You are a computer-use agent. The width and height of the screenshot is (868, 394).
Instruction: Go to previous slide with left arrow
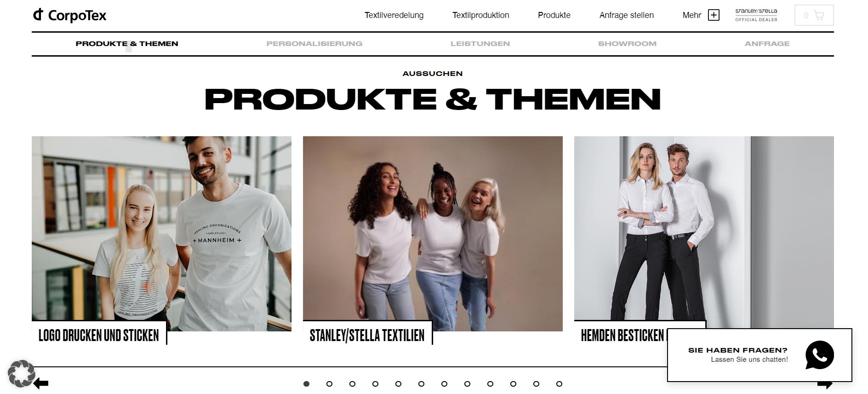pos(41,383)
